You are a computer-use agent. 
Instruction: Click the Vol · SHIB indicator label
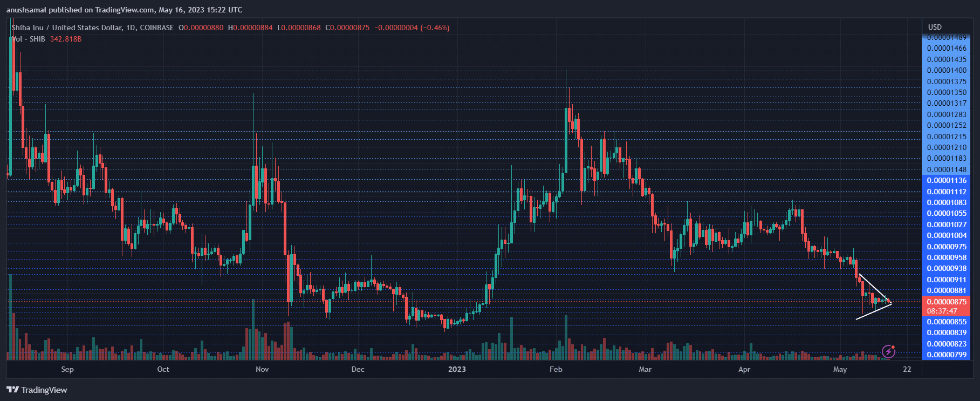(x=29, y=39)
